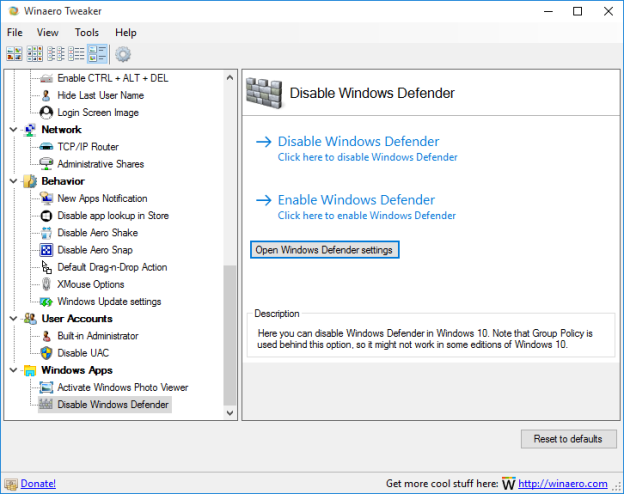Click the Behavior category folder icon

(30, 181)
